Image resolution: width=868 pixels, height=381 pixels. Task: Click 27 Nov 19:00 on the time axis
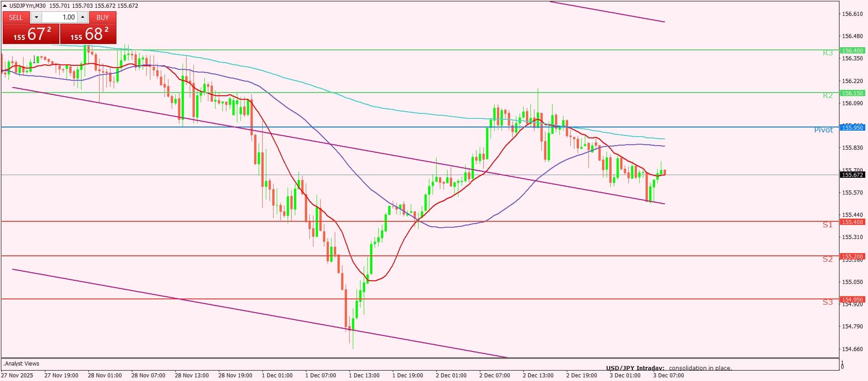[61, 376]
